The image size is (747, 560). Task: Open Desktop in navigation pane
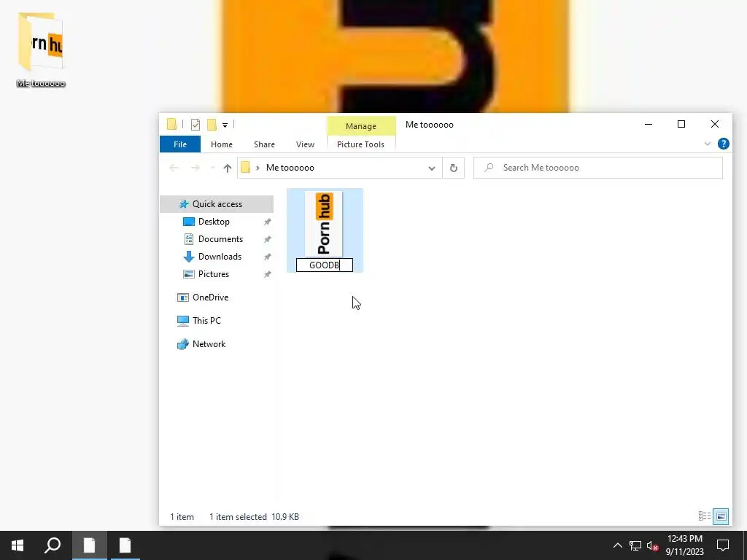(x=214, y=222)
